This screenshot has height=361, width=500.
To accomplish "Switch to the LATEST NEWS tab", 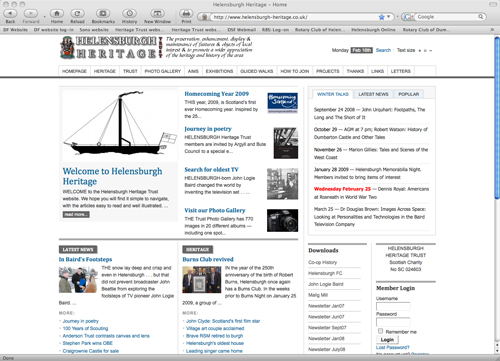I will point(373,94).
